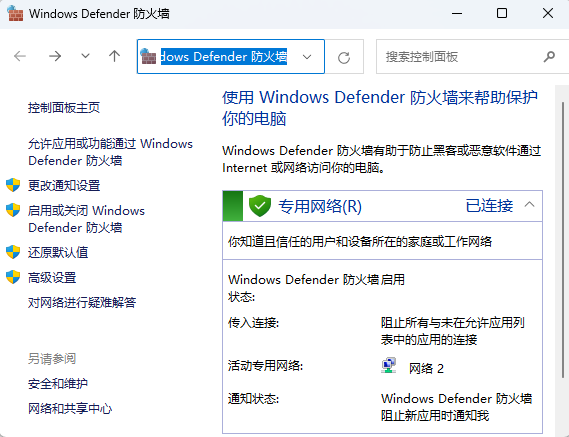The image size is (569, 437).
Task: Click the 搜索控制面板 search field
Action: (x=472, y=57)
